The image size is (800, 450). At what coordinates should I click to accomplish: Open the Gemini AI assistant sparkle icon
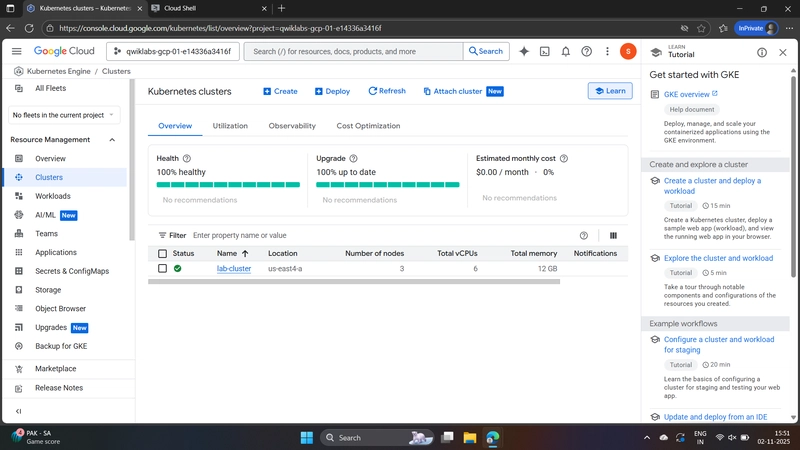click(523, 51)
